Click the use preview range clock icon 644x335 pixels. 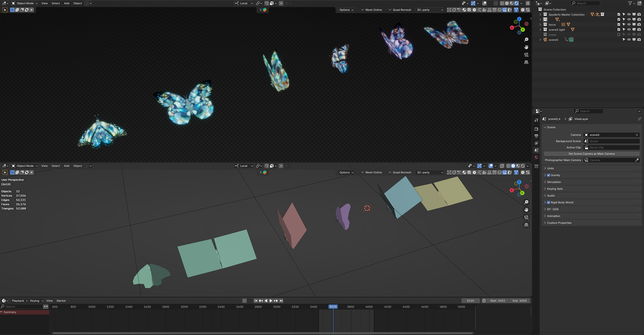[484, 301]
